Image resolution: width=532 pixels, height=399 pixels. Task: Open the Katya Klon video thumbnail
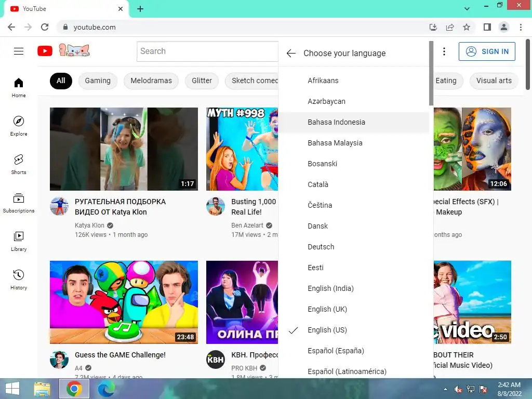tap(124, 149)
